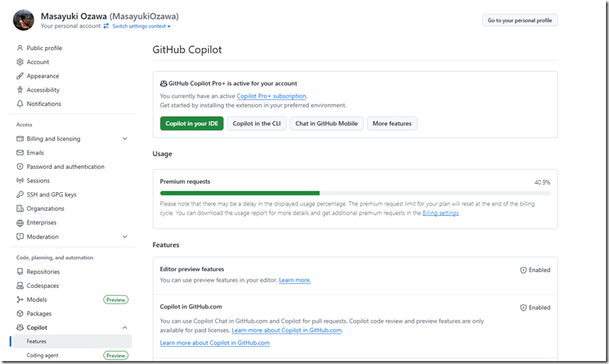Click the Organizations building icon
609x364 pixels.
coord(19,209)
